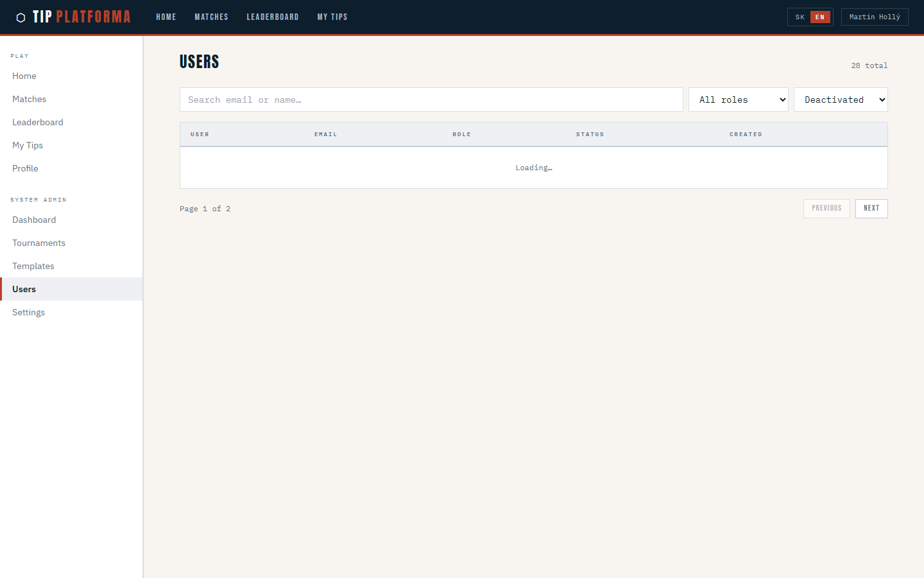Click the search email or name field
The height and width of the screenshot is (578, 924).
coord(431,100)
